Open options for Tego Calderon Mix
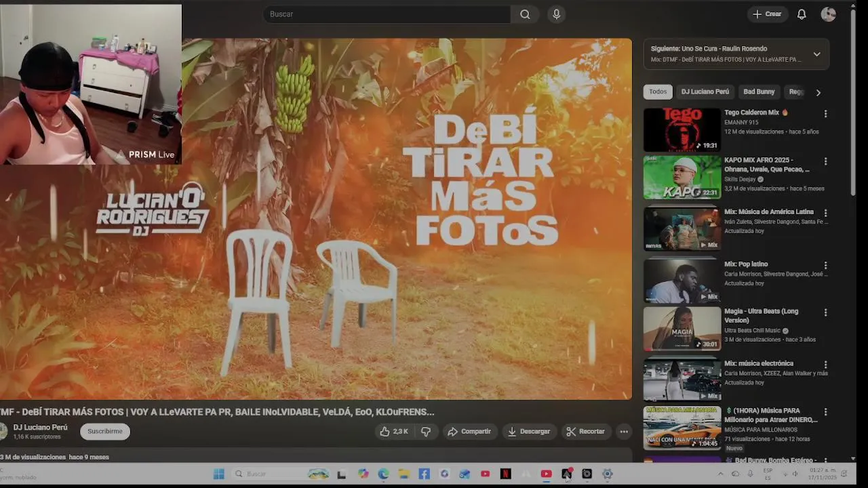The image size is (868, 488). pyautogui.click(x=825, y=114)
